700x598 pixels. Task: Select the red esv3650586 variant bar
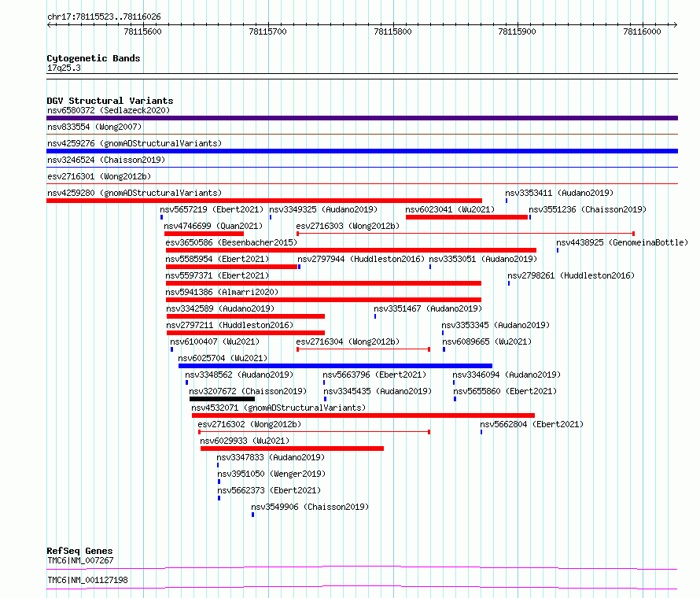coord(351,250)
